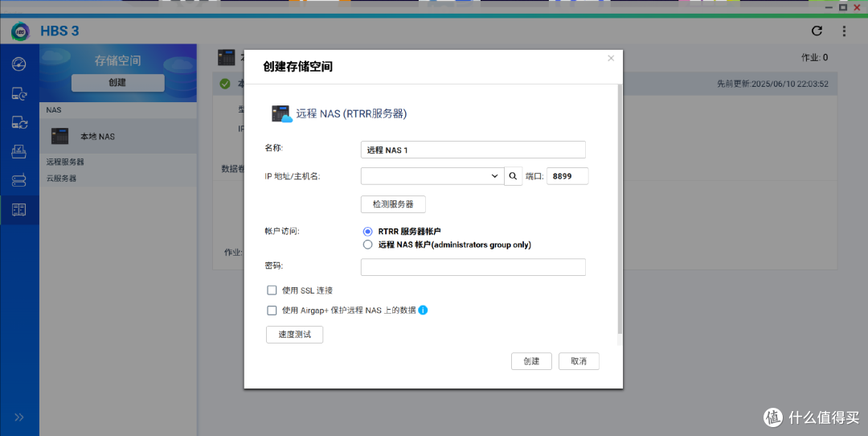Viewport: 868px width, 436px height.
Task: Click the 端口 8899 input field
Action: [567, 176]
